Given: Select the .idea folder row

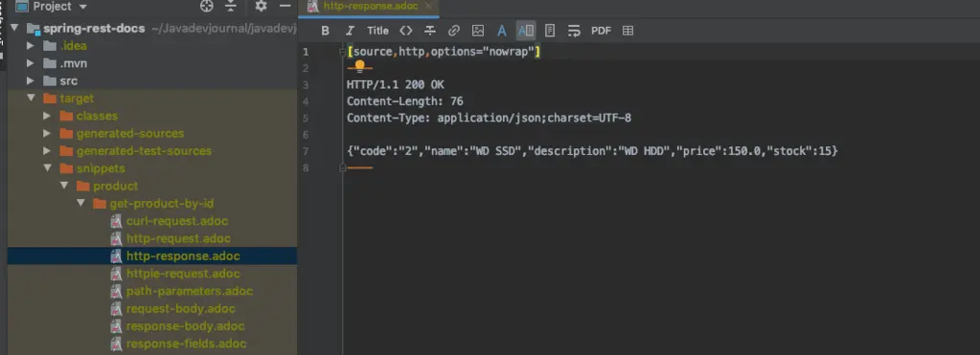Looking at the screenshot, I should (152, 46).
